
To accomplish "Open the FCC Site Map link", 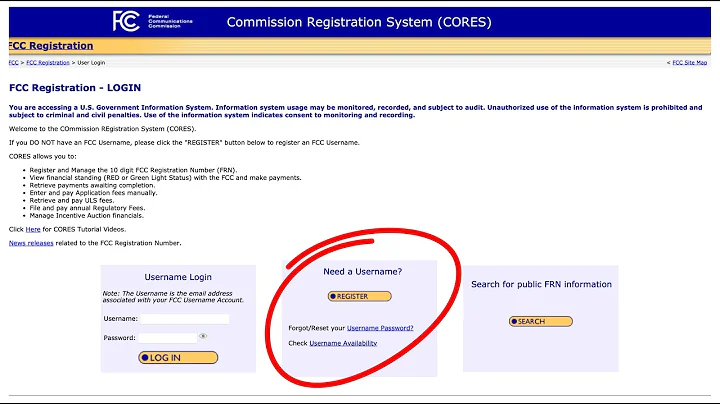I will coord(689,62).
